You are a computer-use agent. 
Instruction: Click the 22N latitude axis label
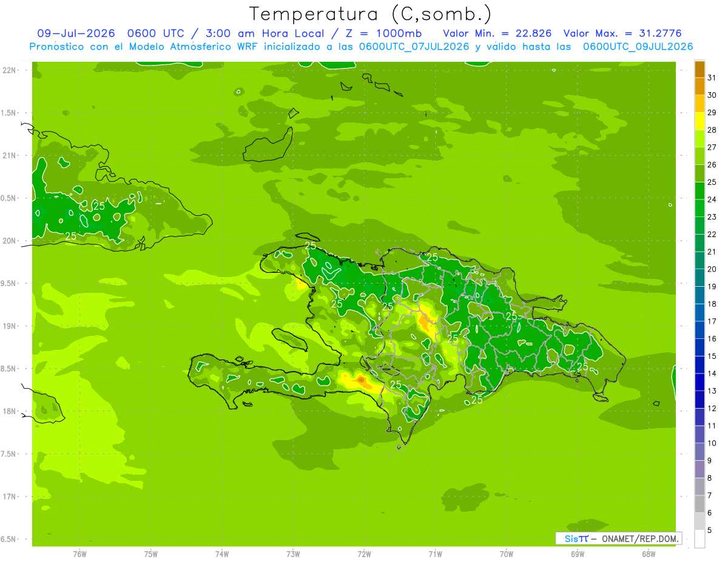pos(10,70)
